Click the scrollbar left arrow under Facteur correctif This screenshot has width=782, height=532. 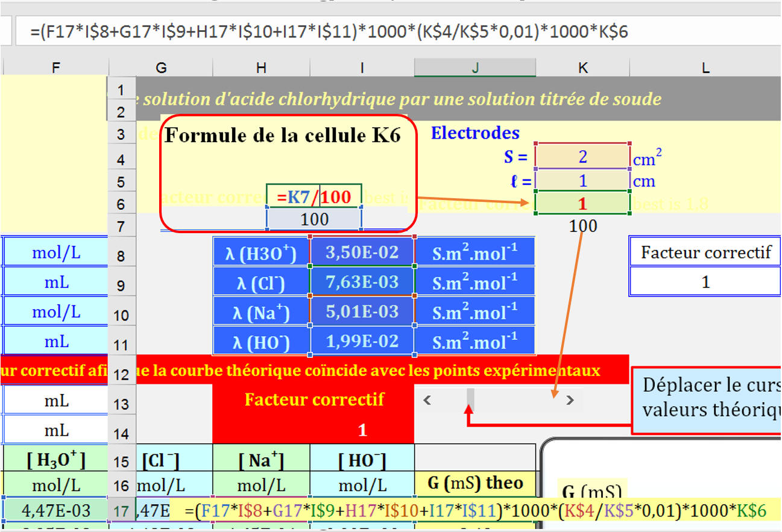pos(427,400)
